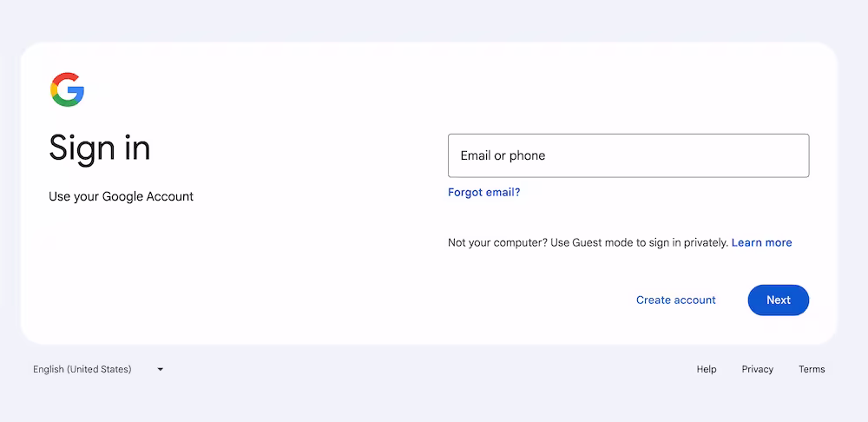Click the language dropdown arrow
The height and width of the screenshot is (422, 868).
[161, 369]
